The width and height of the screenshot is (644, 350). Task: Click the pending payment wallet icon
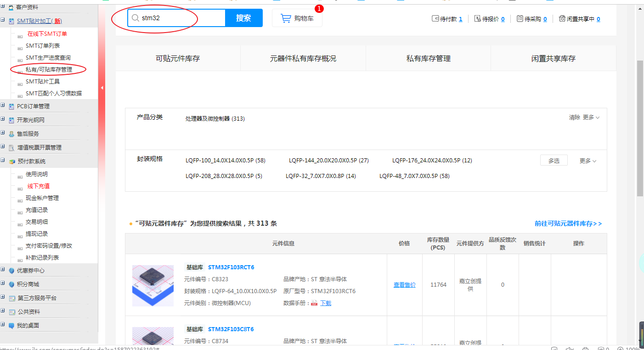point(435,19)
